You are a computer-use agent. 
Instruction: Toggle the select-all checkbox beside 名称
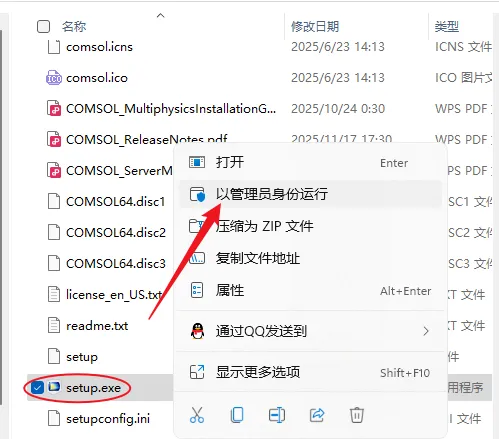[43, 27]
